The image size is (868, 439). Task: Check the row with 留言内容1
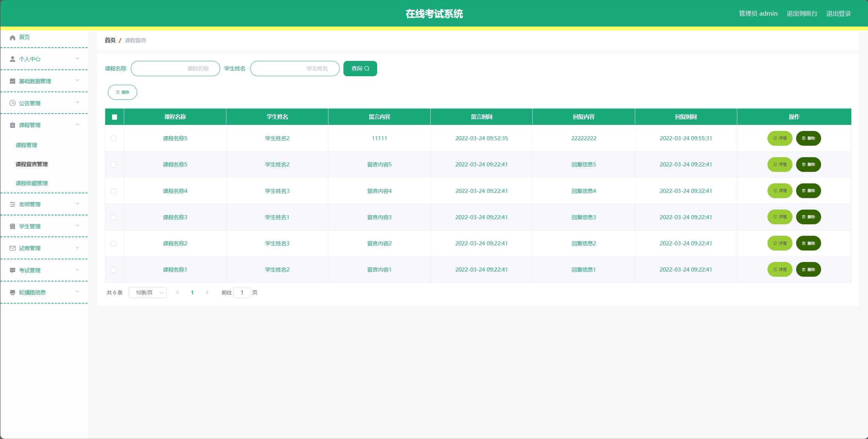(x=114, y=270)
